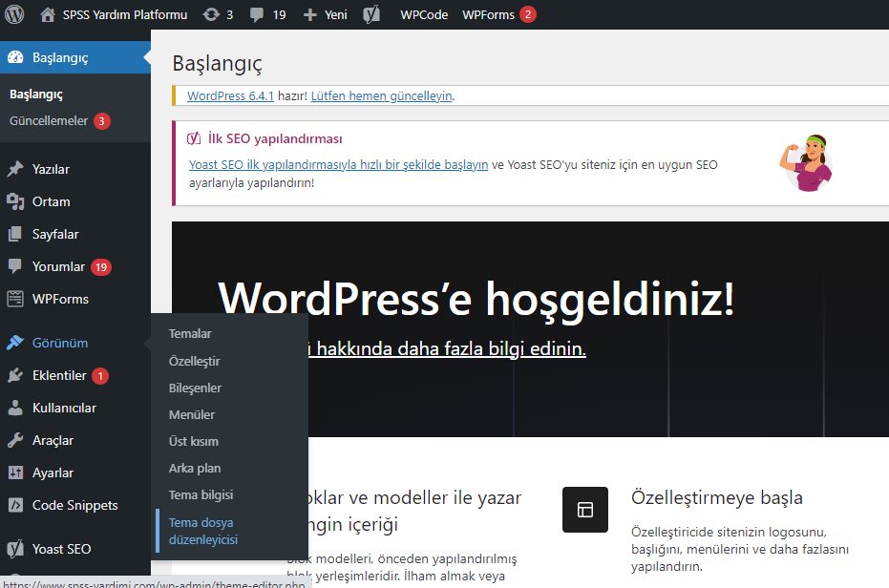Click the WPForms sidebar icon
Screen dimensions: 889x588
15,299
